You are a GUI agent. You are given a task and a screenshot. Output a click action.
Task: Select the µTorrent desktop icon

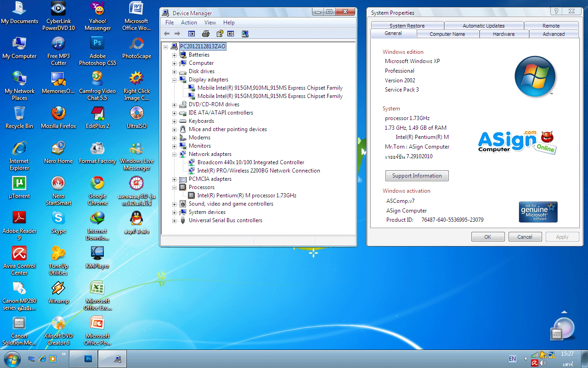pyautogui.click(x=19, y=188)
